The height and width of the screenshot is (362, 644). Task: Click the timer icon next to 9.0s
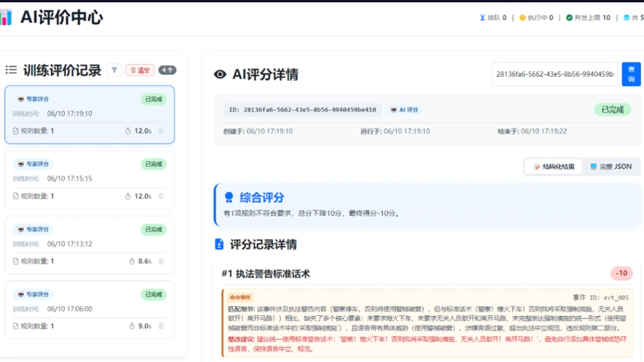click(132, 326)
